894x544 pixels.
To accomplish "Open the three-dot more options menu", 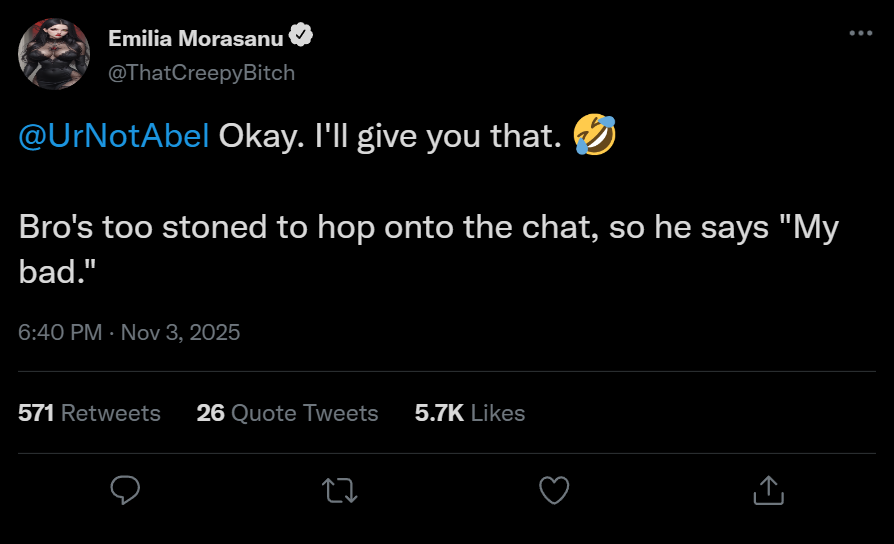I will (x=860, y=33).
